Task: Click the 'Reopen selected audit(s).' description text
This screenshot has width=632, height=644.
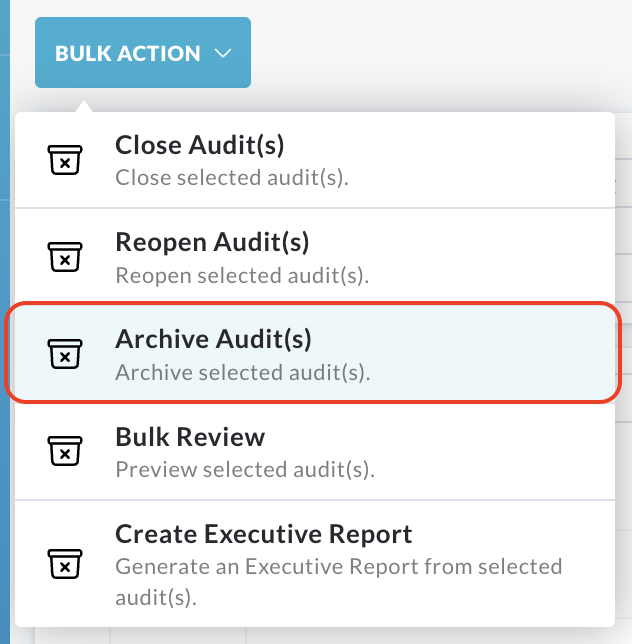Action: [x=242, y=275]
